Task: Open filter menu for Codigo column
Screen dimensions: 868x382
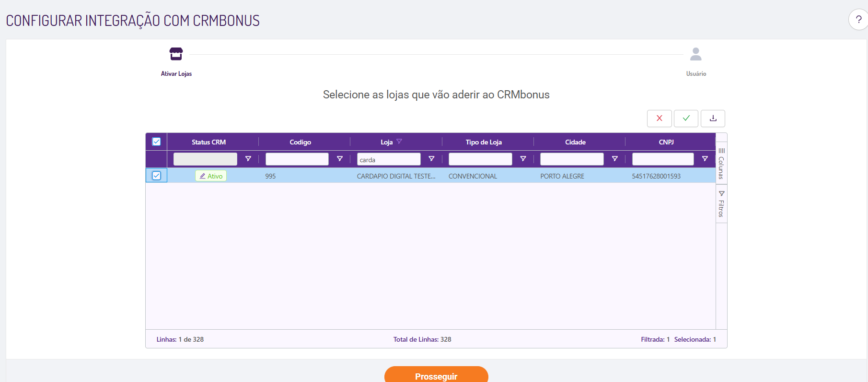Action: [340, 159]
